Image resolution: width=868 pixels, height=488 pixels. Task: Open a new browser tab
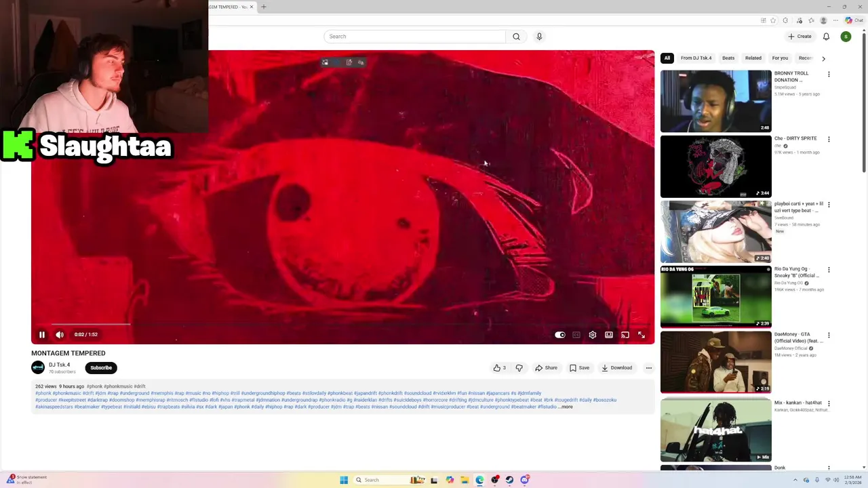(264, 7)
